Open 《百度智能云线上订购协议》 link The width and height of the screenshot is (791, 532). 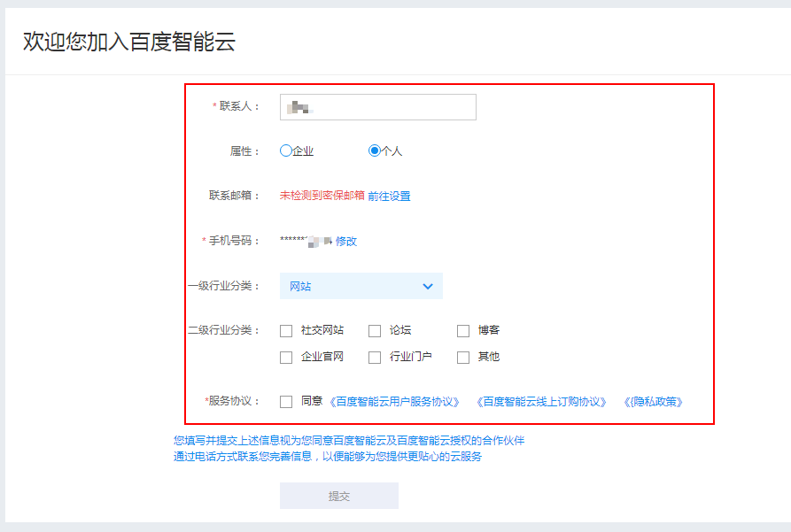[541, 402]
